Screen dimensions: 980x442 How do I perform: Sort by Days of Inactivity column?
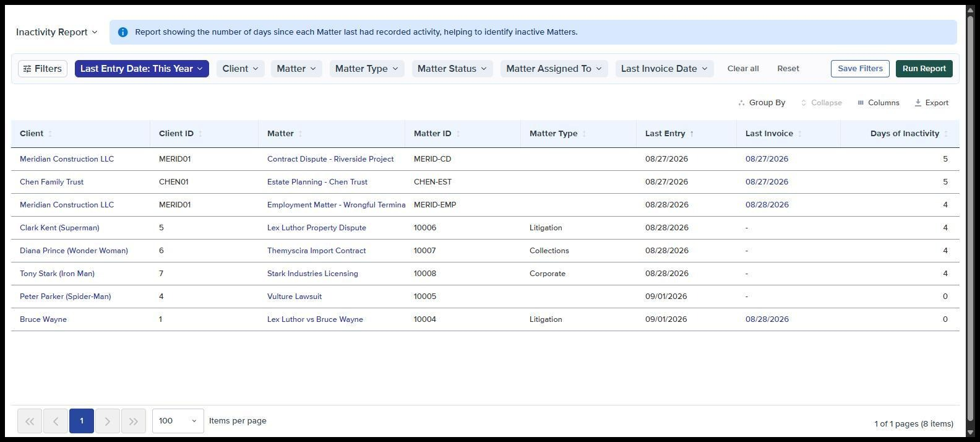905,134
